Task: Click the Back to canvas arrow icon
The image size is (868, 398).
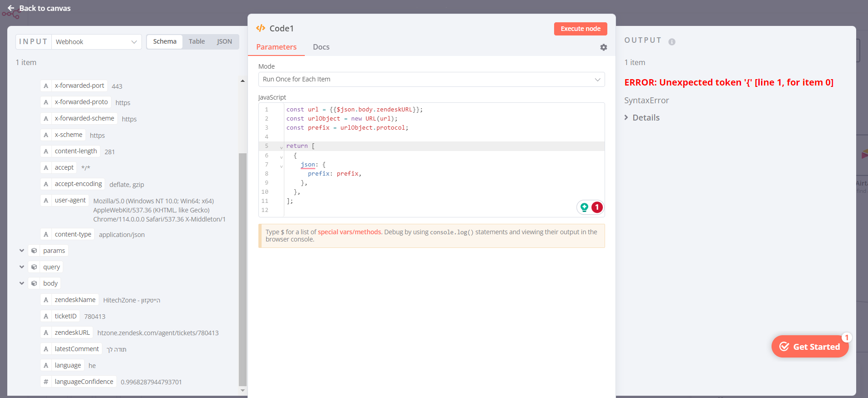Action: click(11, 8)
